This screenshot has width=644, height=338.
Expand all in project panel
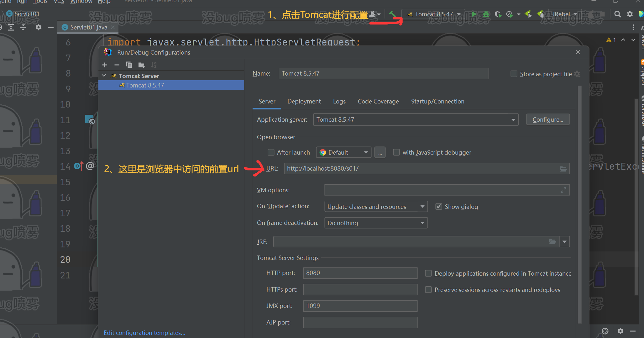click(x=11, y=27)
